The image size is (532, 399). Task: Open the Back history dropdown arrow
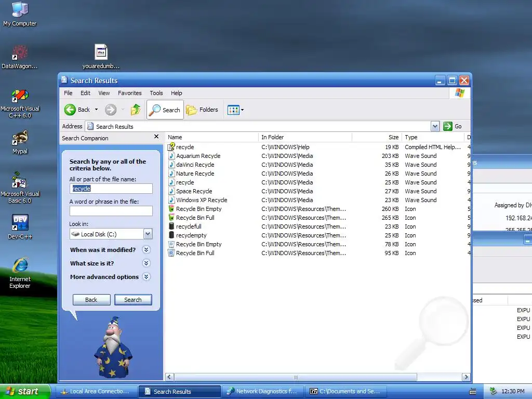coord(96,110)
